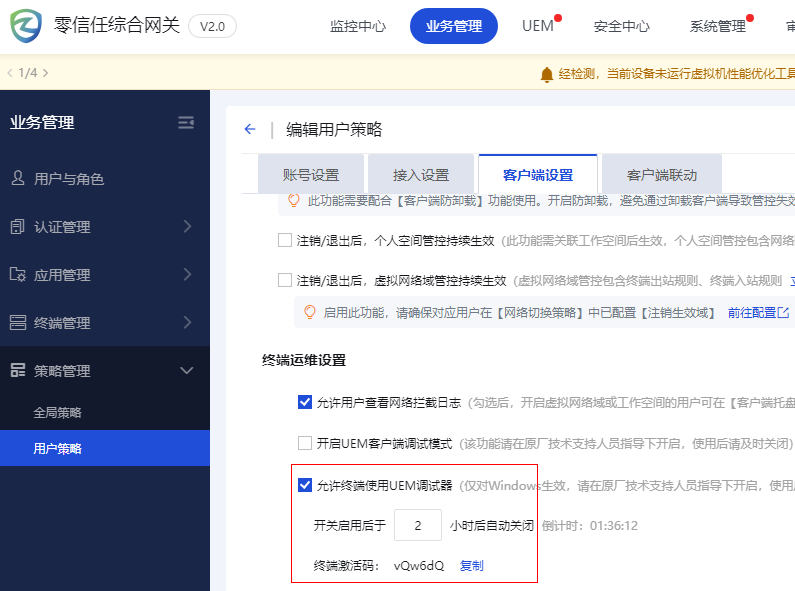795x591 pixels.
Task: Uncheck 允许用户查看网络拦截日志 checkbox
Action: click(x=305, y=403)
